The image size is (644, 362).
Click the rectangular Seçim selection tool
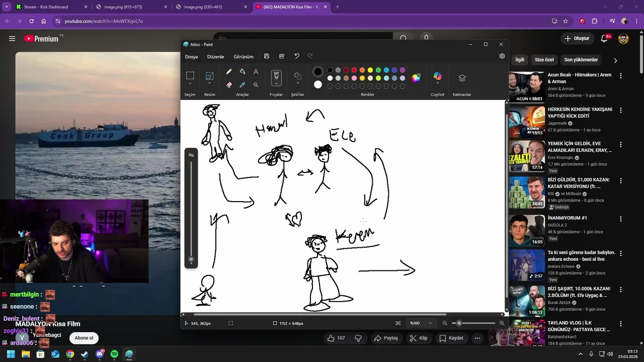click(190, 75)
